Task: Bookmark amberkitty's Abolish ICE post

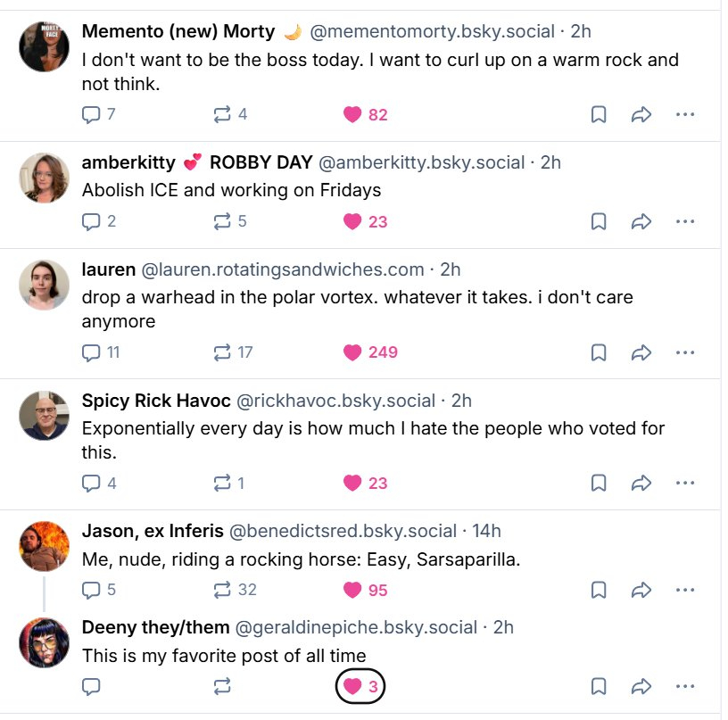Action: (599, 221)
